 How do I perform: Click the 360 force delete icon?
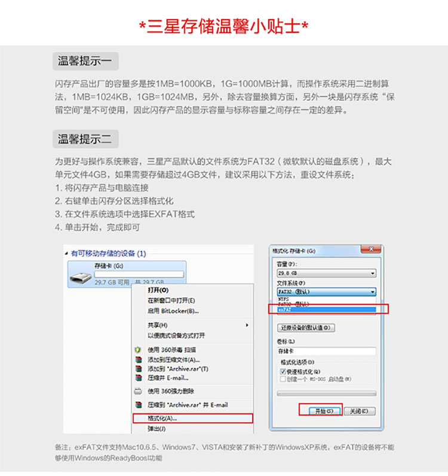click(138, 391)
